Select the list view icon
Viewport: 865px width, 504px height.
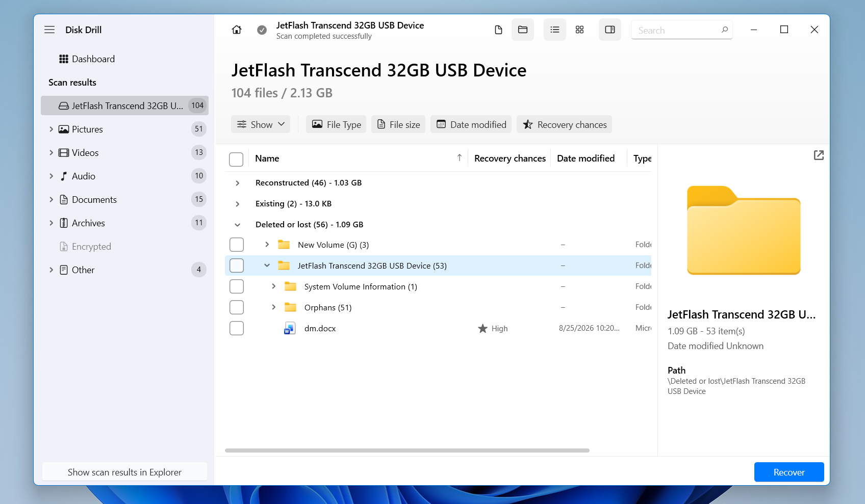coord(555,30)
